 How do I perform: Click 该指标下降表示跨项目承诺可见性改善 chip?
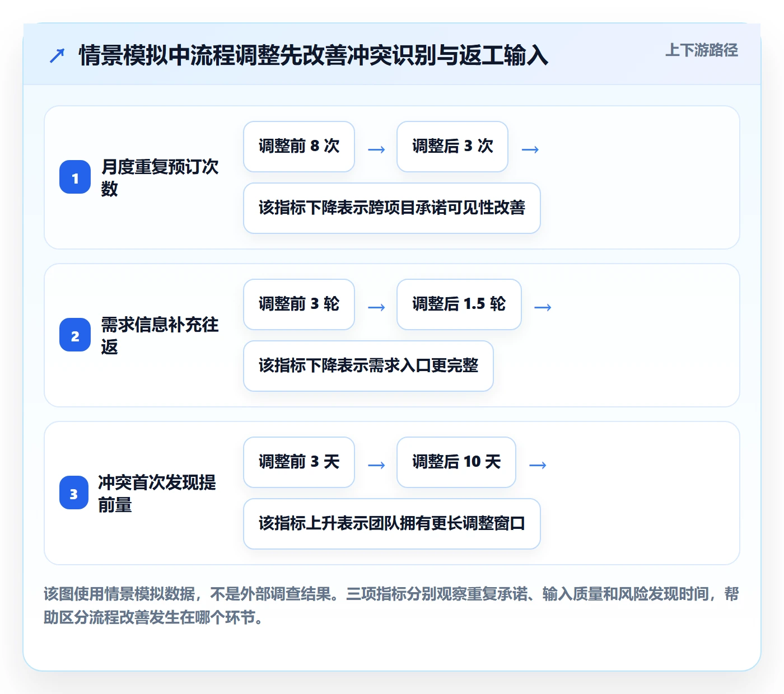pos(392,208)
